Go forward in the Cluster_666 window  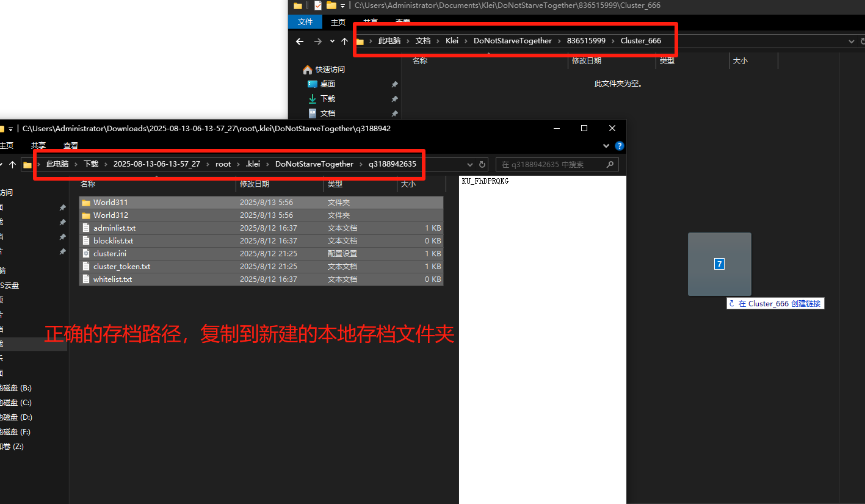coord(317,41)
